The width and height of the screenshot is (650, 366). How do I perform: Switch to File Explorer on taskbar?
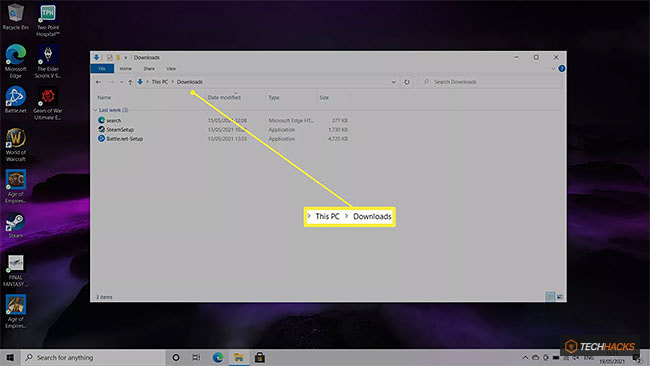point(239,357)
